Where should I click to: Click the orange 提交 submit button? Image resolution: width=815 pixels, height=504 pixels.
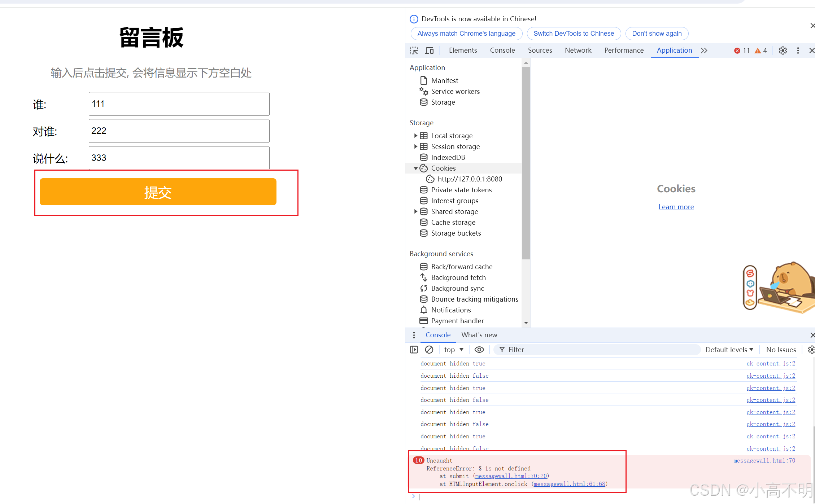pos(158,192)
